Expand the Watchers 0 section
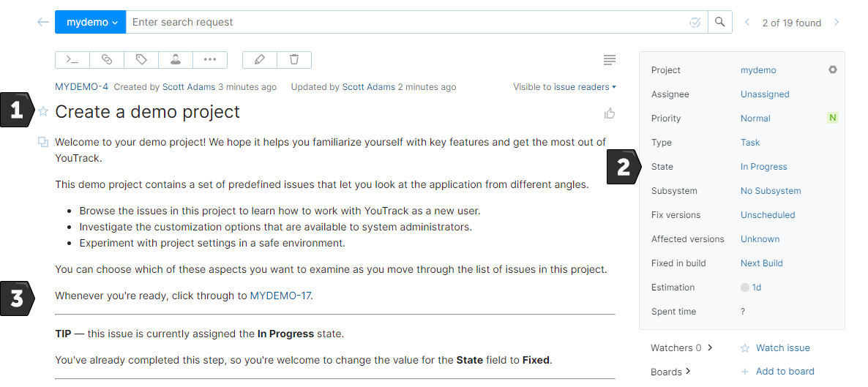868x387 pixels. (x=681, y=347)
